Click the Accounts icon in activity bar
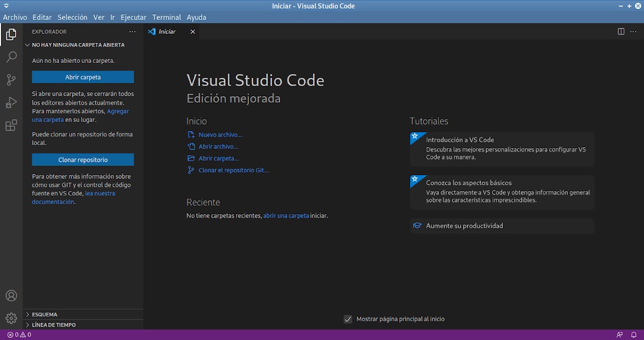The height and width of the screenshot is (340, 644). tap(11, 296)
